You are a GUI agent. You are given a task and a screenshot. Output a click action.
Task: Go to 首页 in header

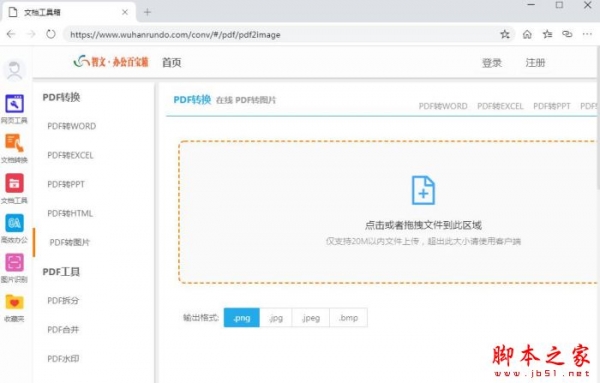pos(171,62)
